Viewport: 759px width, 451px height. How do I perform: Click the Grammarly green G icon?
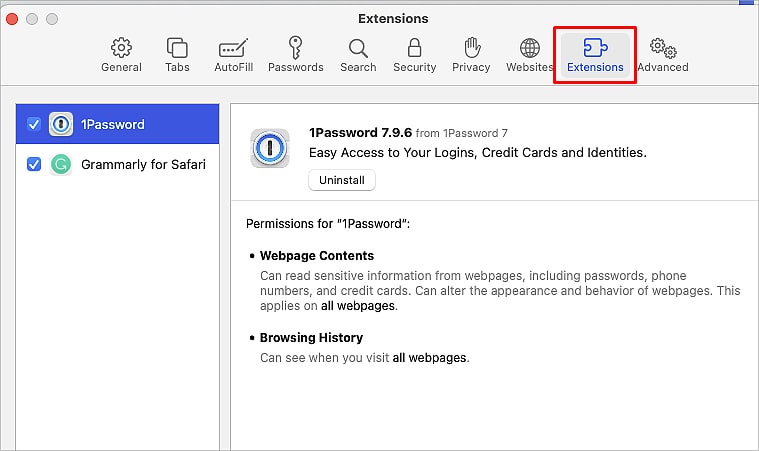pyautogui.click(x=61, y=165)
